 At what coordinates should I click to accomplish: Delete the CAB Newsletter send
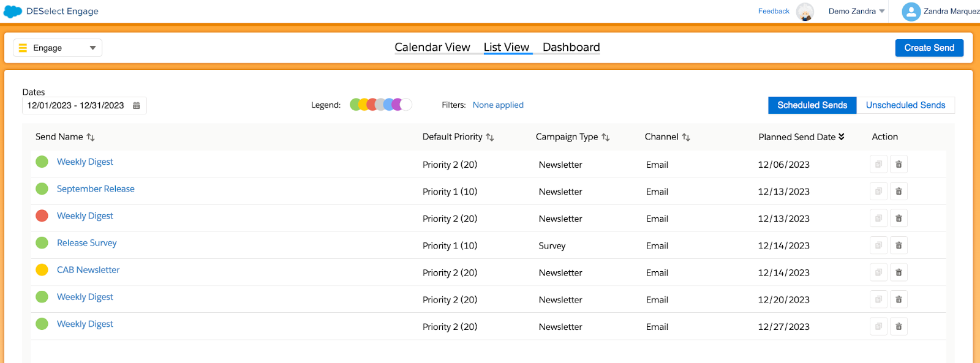coord(899,272)
